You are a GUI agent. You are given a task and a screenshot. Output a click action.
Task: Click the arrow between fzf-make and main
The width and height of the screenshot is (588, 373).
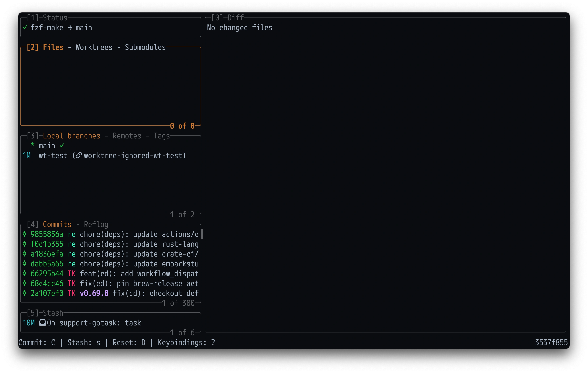coord(70,28)
